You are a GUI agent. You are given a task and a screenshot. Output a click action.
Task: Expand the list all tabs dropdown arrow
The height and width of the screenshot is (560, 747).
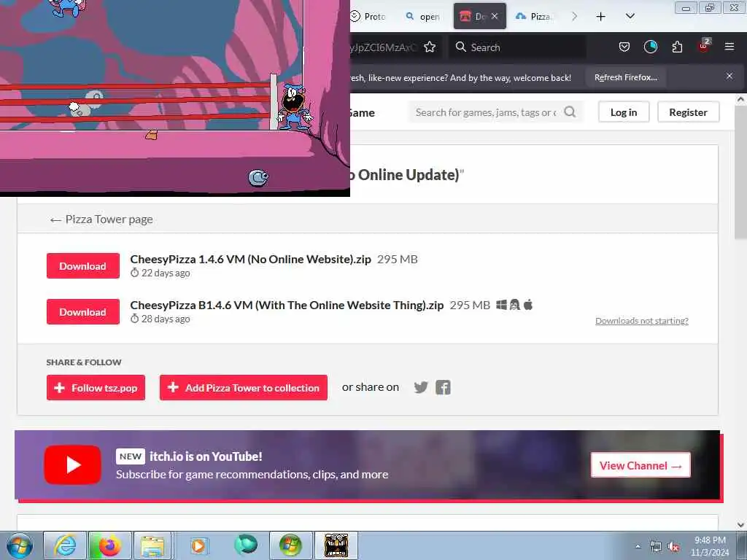click(x=630, y=16)
